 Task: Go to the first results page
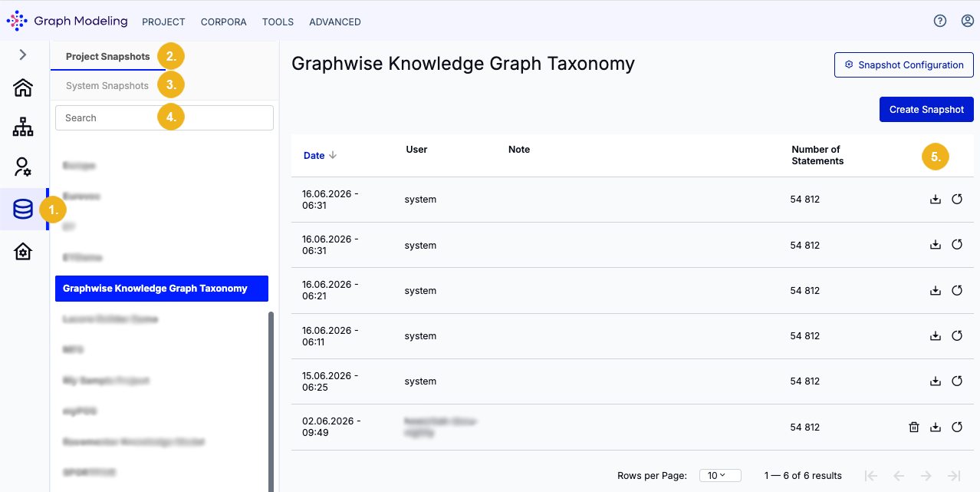(x=870, y=476)
